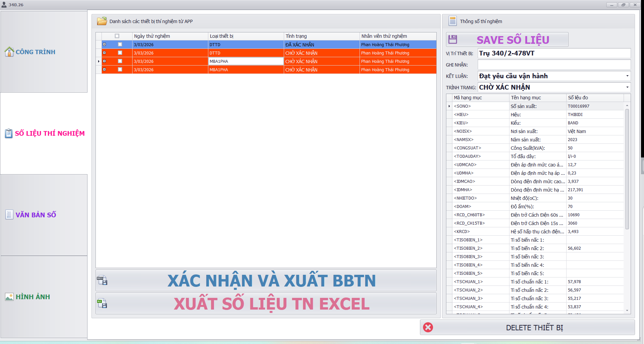Viewport: 644px width, 344px height.
Task: Click the house icon beside CÔNG TRÌNH
Action: (9, 52)
